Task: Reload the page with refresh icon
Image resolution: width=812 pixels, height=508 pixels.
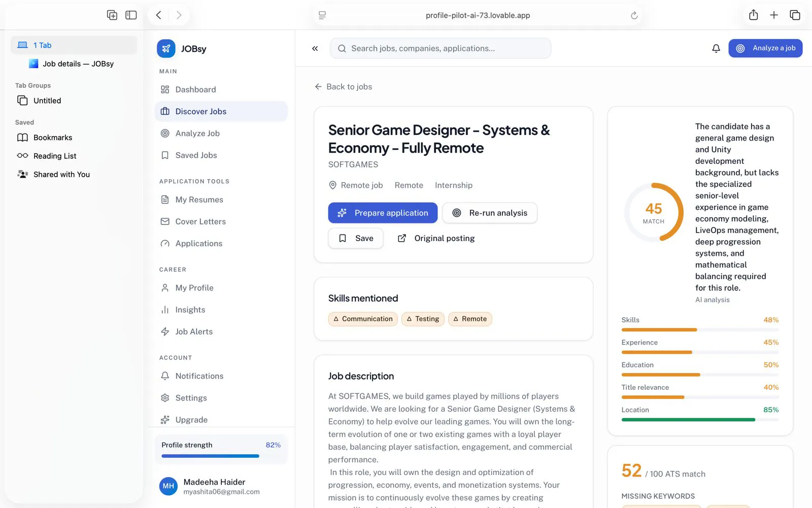Action: pos(634,15)
